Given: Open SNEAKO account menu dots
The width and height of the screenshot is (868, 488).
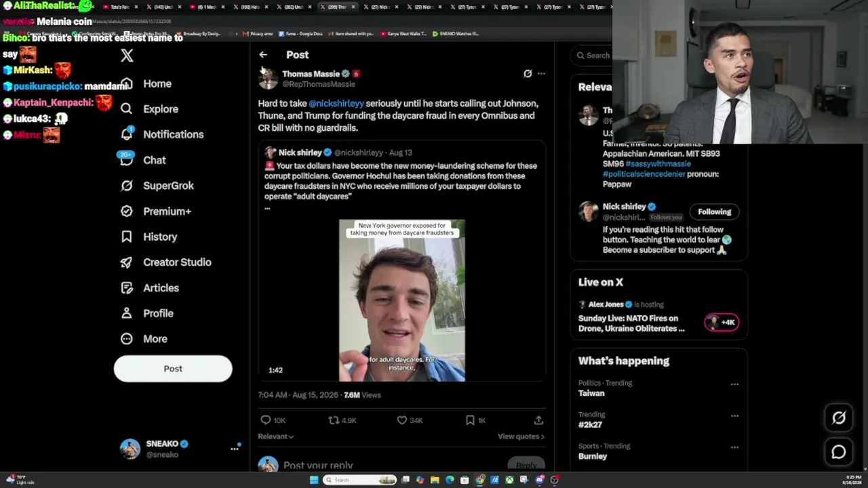Looking at the screenshot, I should point(235,449).
